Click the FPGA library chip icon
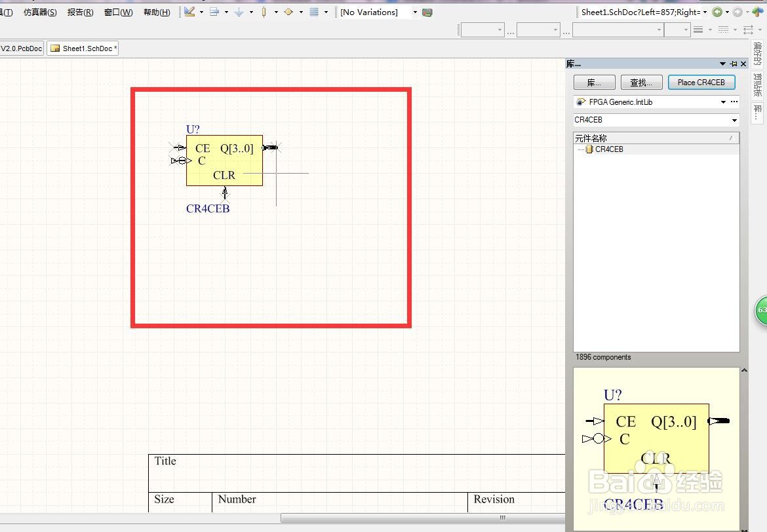Screen dimensions: 767x532 (581, 102)
